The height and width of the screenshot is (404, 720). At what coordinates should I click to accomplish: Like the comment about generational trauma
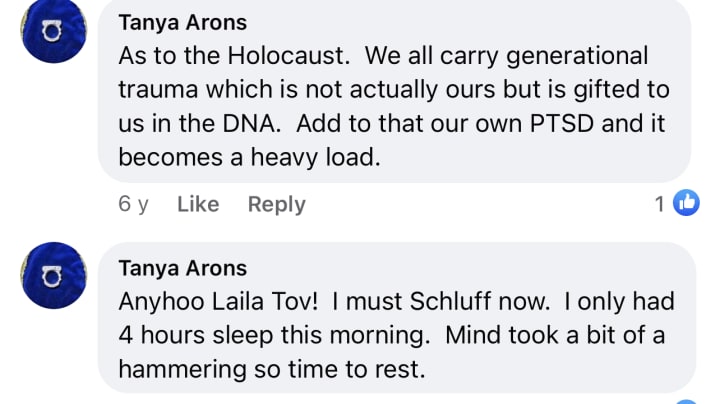[197, 204]
